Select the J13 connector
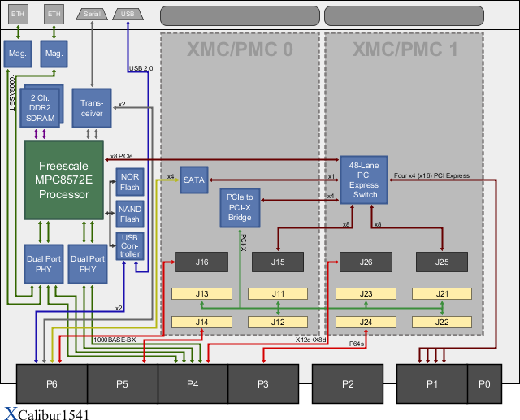This screenshot has width=520, height=420. tap(201, 294)
